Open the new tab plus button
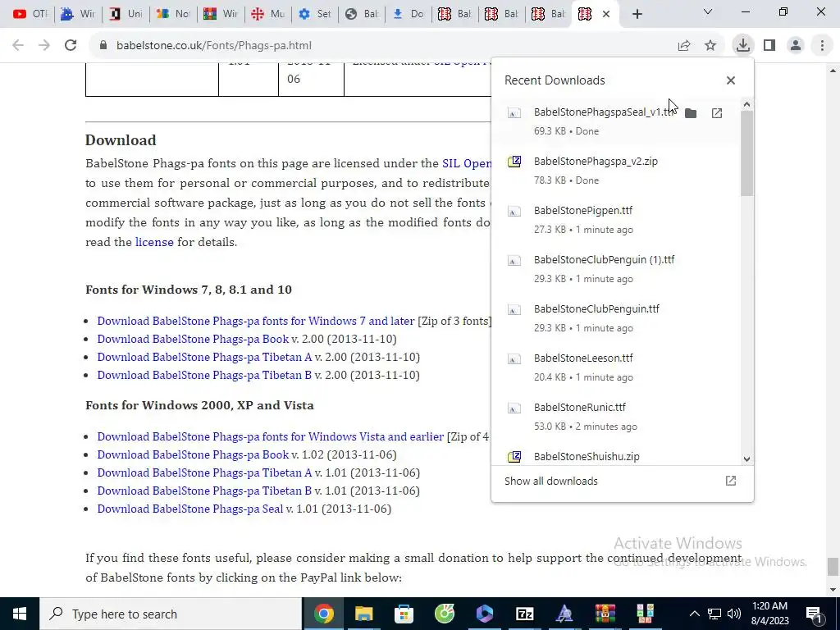Image resolution: width=840 pixels, height=630 pixels. pos(637,14)
